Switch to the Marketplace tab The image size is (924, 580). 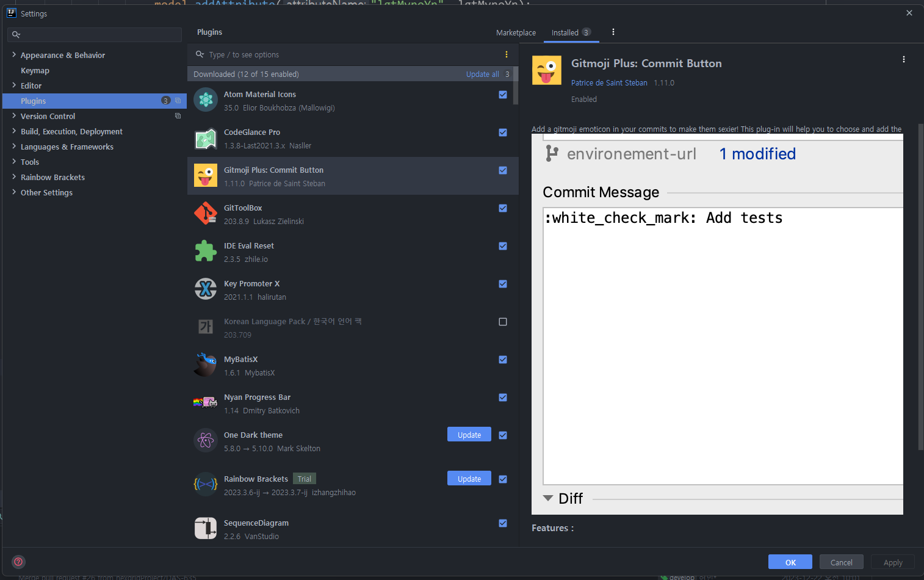(x=516, y=32)
